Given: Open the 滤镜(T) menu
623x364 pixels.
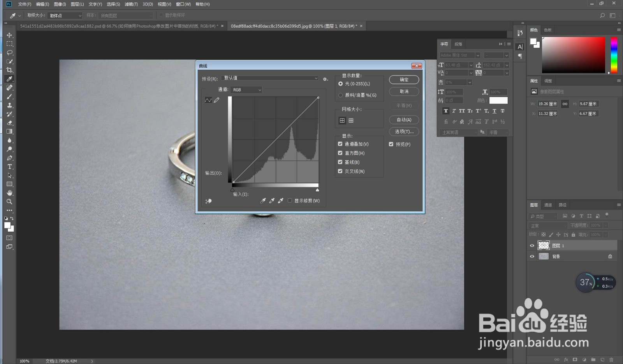Looking at the screenshot, I should (x=131, y=4).
